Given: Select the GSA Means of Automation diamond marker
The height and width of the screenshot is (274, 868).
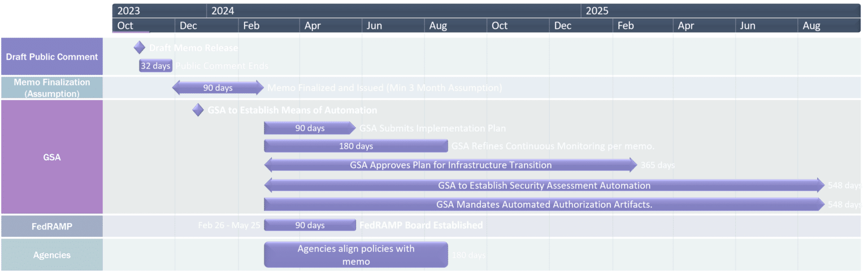Looking at the screenshot, I should point(198,110).
